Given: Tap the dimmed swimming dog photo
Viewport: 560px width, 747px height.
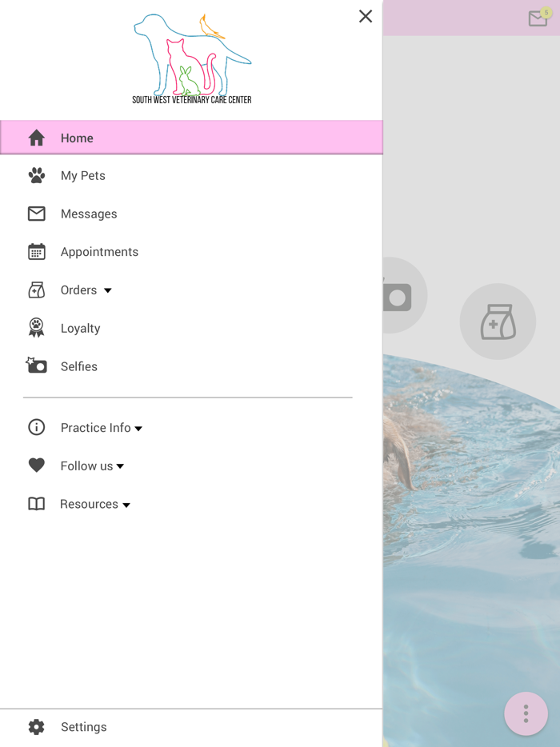Looking at the screenshot, I should [471, 550].
